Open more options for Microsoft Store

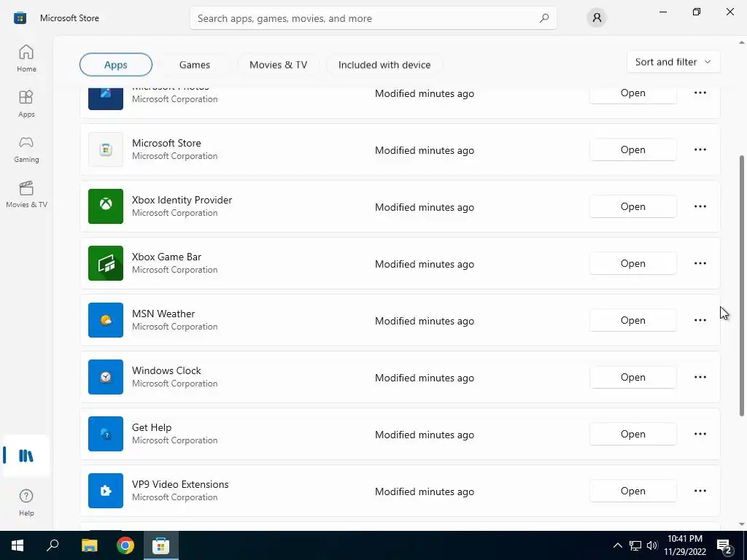click(700, 149)
